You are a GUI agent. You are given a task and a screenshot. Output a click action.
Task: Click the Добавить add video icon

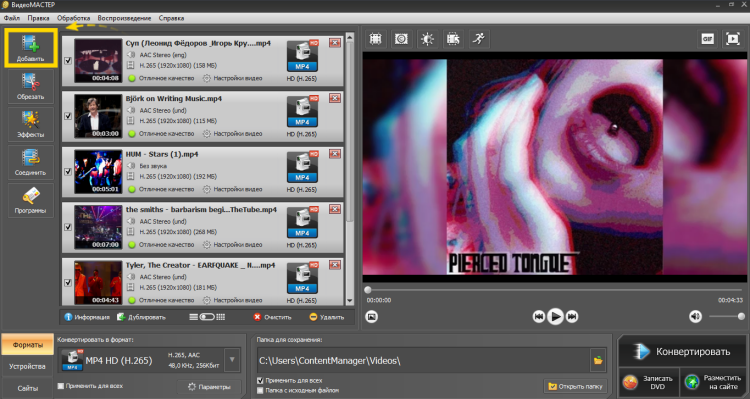pos(31,47)
